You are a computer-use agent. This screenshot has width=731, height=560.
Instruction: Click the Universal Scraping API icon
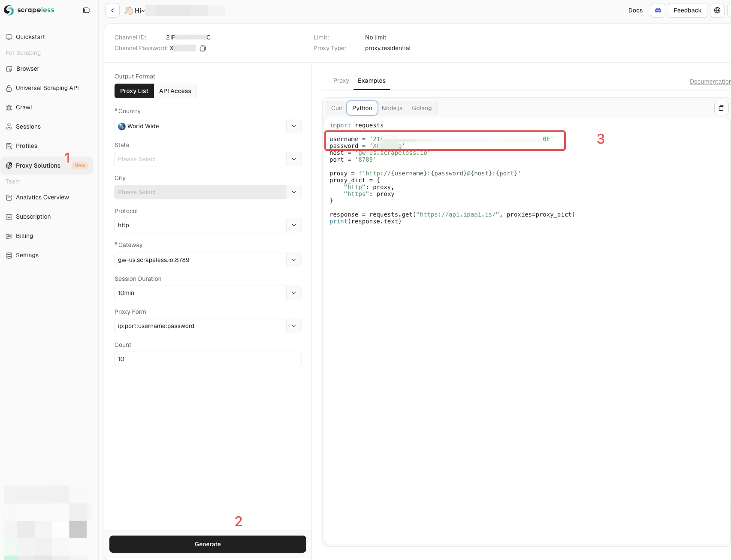click(x=9, y=88)
